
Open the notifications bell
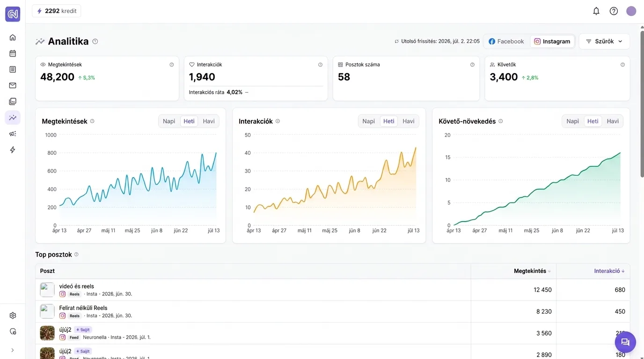click(596, 11)
